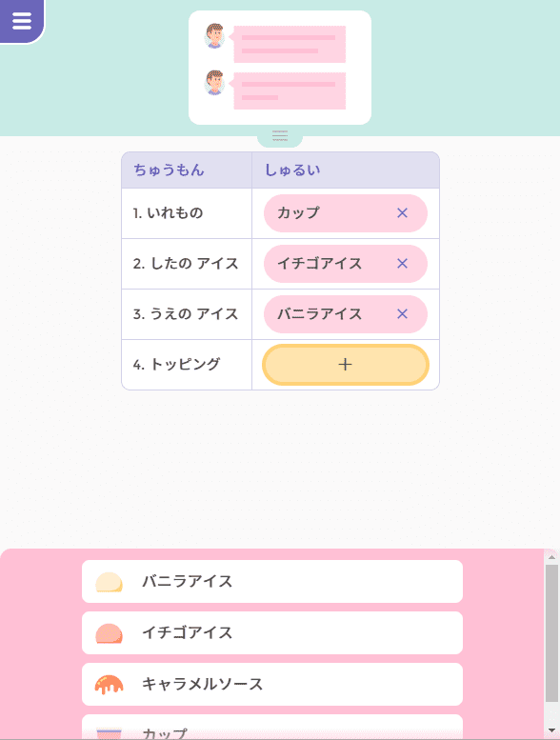The height and width of the screenshot is (740, 560).
Task: Click the scrollbar down arrow in item list
Action: 551,731
